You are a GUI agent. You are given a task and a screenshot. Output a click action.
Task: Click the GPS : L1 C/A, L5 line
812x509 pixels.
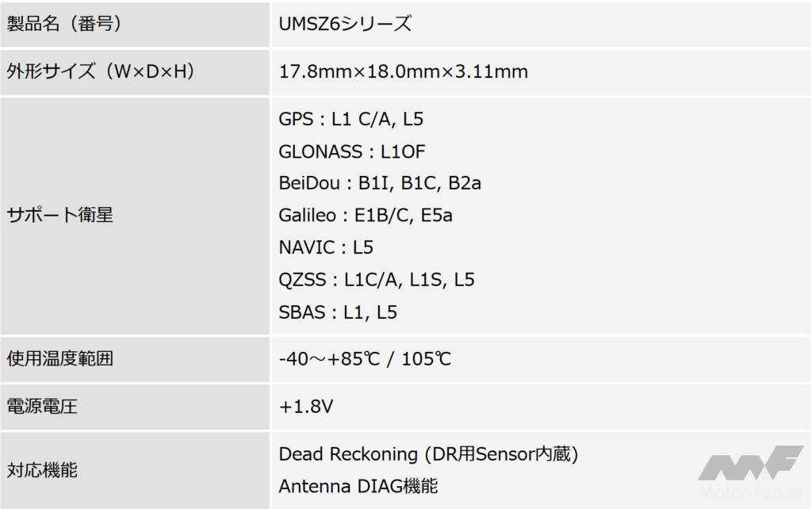click(351, 120)
